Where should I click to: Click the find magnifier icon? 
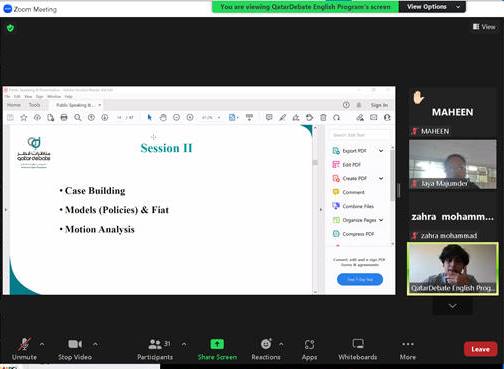(78, 117)
